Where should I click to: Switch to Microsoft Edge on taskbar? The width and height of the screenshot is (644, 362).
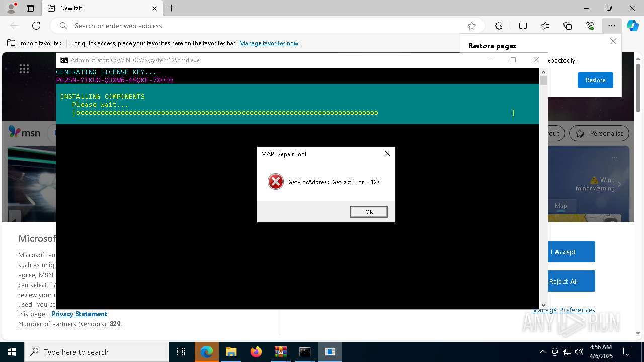coord(207,352)
